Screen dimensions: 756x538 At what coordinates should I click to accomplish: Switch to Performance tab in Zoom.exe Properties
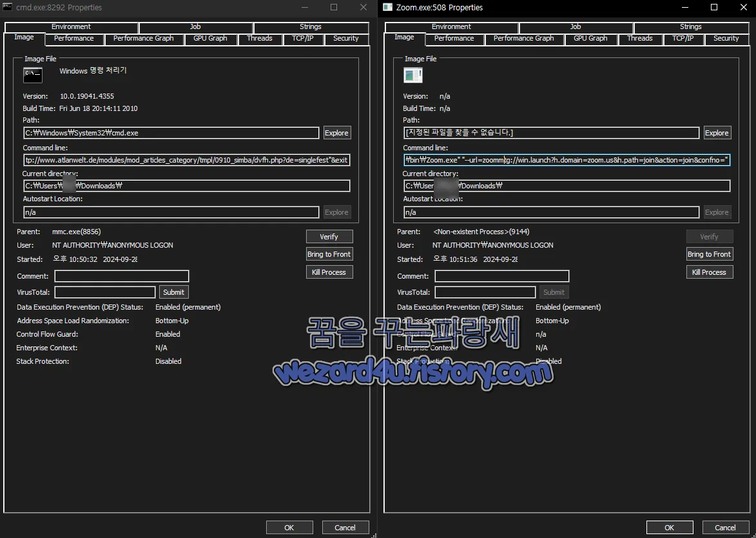point(454,39)
